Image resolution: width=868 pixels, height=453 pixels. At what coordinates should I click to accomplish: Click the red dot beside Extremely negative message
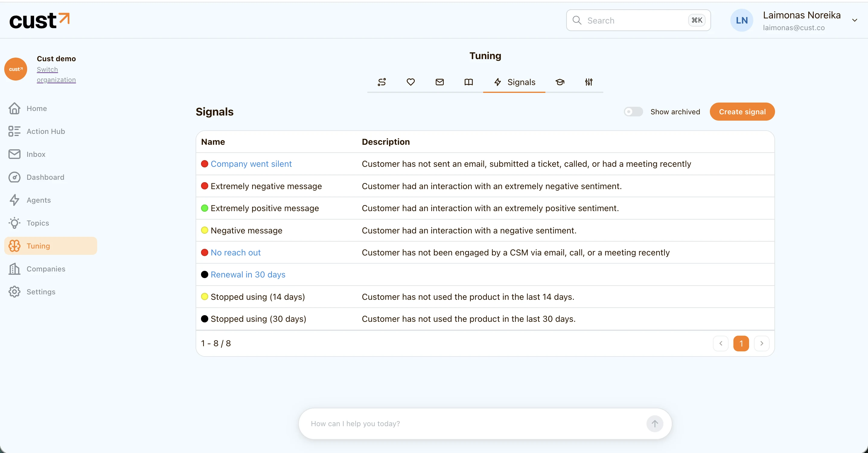[x=205, y=186]
